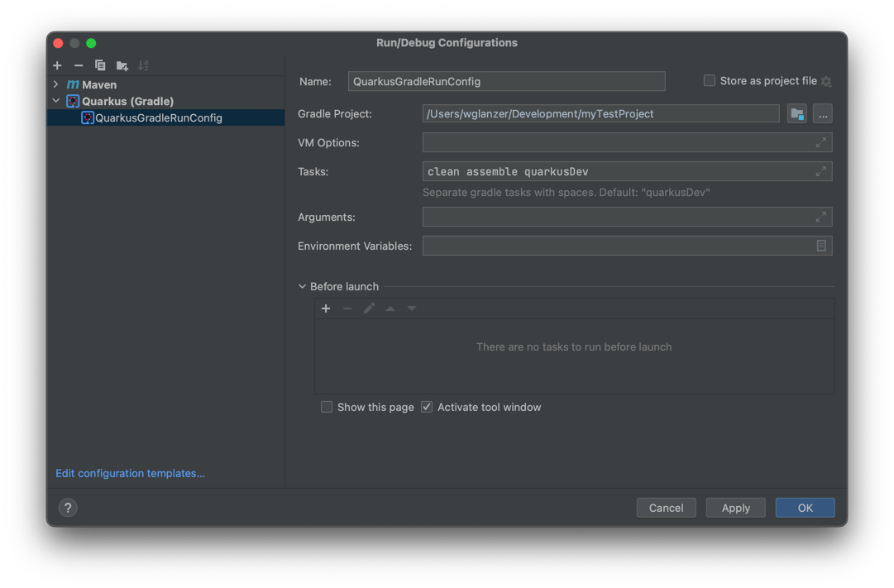Click the Quarkus (Gradle) group icon

click(73, 101)
